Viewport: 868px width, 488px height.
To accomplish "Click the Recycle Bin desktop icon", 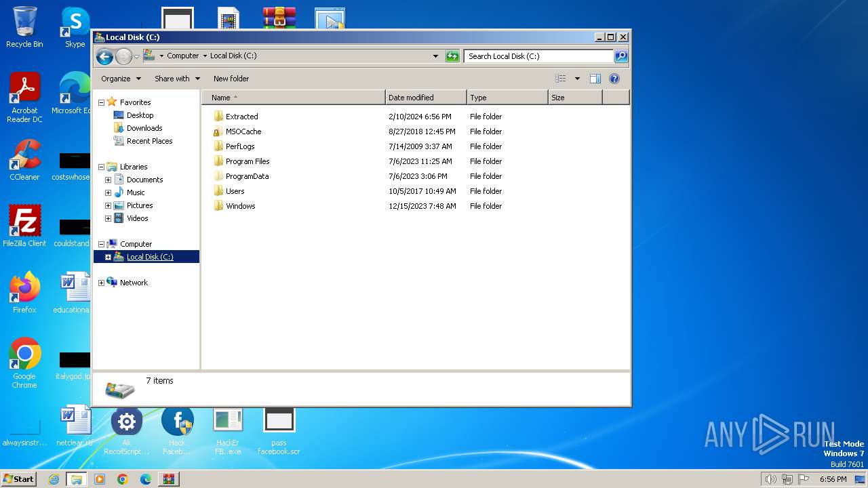I will point(24,27).
